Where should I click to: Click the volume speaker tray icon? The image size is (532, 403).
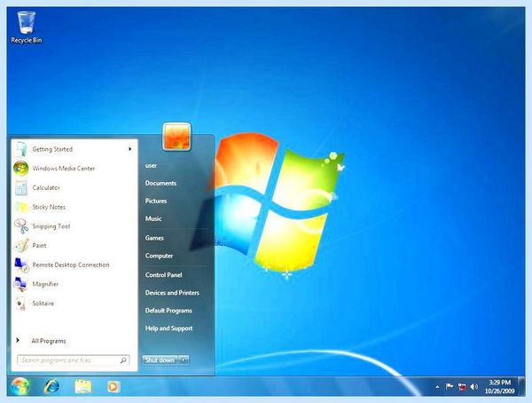474,387
